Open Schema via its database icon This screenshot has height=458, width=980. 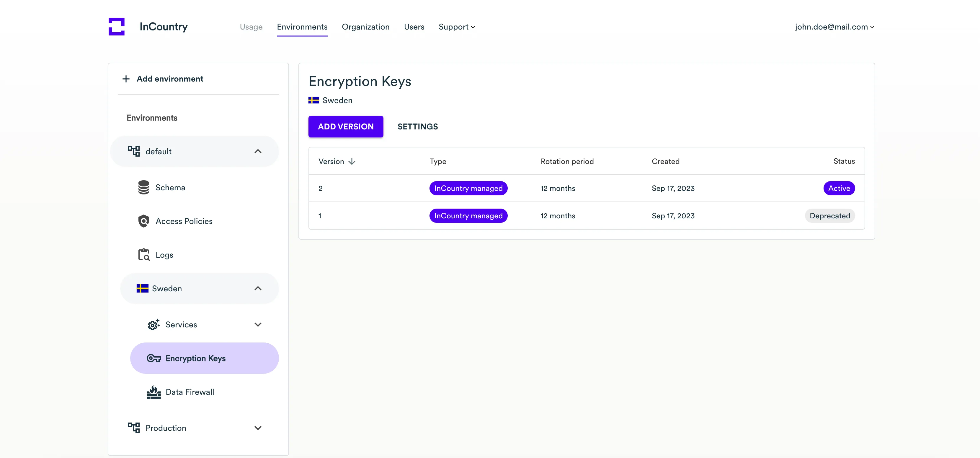point(143,187)
